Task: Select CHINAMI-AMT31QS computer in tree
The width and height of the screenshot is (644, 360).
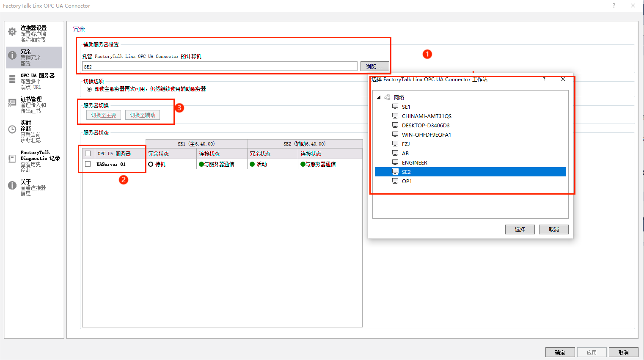Action: (427, 116)
